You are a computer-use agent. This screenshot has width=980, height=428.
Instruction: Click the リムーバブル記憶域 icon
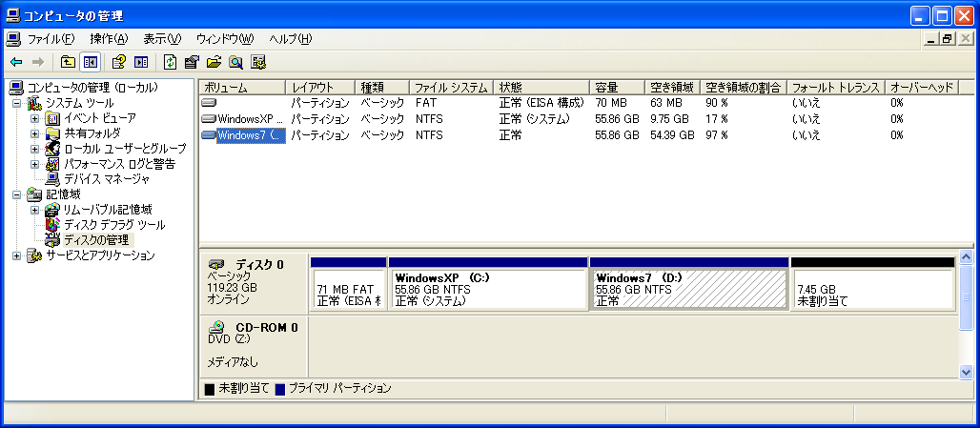[x=53, y=210]
